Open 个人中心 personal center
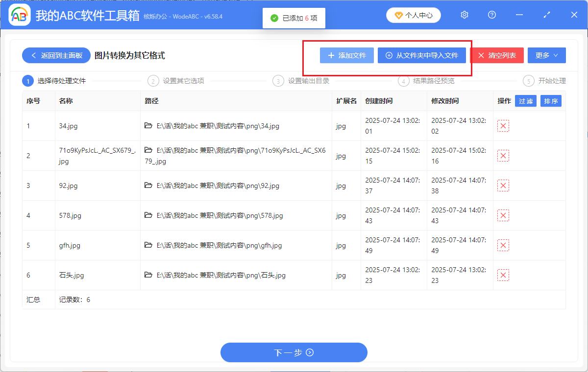Screen dimensions: 588x372 pos(413,15)
